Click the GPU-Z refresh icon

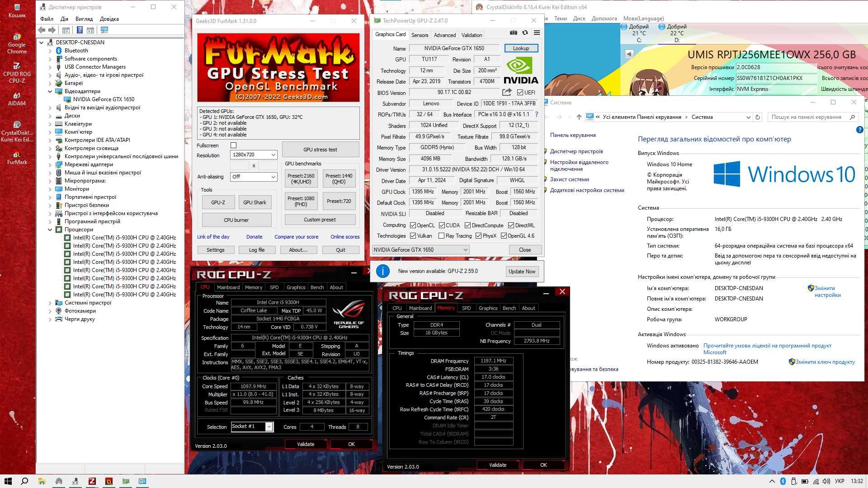(525, 33)
